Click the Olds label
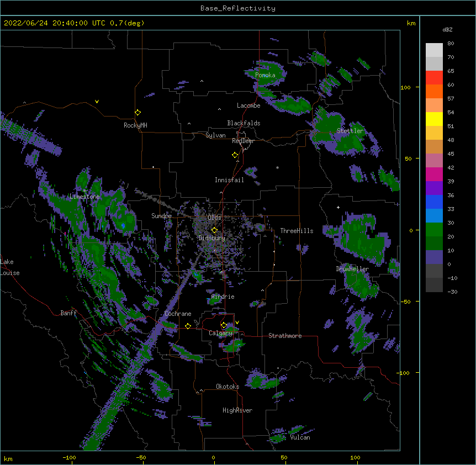This screenshot has height=465, width=476. 214,218
